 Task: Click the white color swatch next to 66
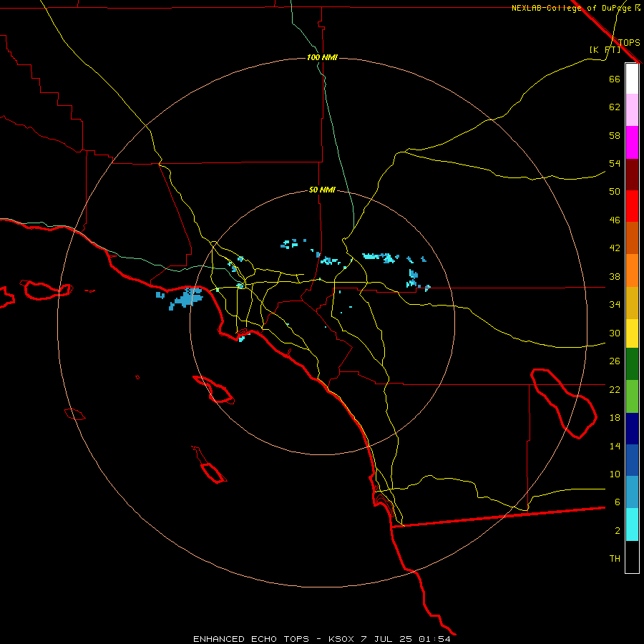[632, 79]
